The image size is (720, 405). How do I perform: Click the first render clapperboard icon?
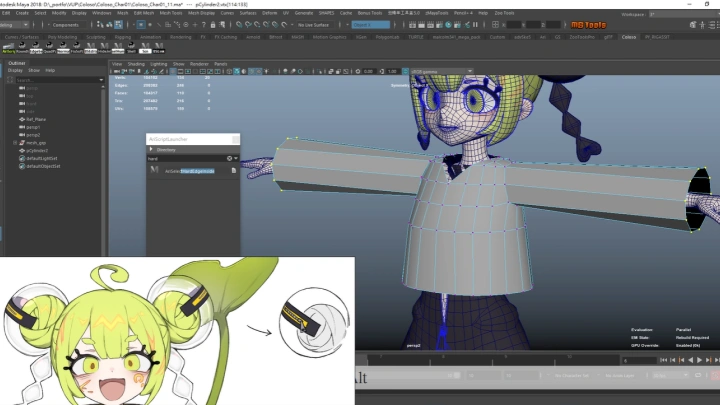(x=412, y=25)
